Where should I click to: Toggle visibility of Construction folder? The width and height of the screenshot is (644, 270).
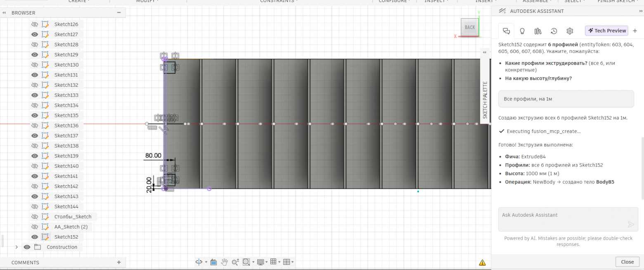27,247
